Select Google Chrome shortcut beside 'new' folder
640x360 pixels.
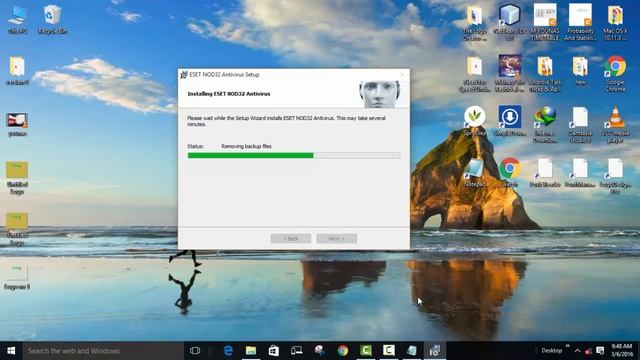tap(615, 74)
